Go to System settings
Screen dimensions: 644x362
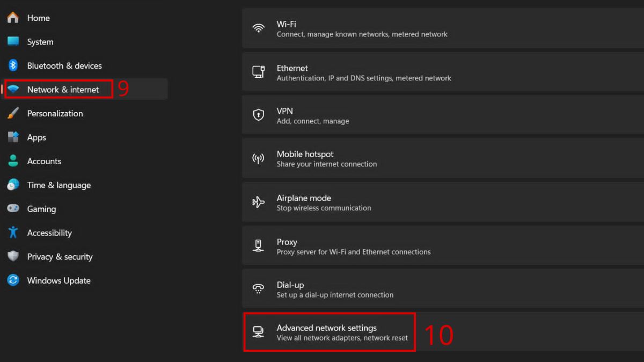coord(40,42)
